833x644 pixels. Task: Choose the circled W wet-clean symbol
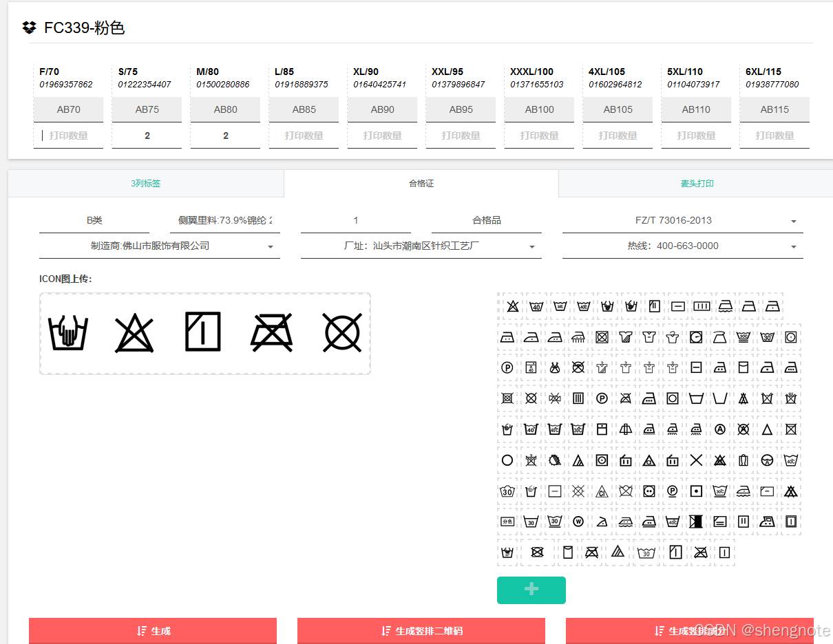click(578, 522)
